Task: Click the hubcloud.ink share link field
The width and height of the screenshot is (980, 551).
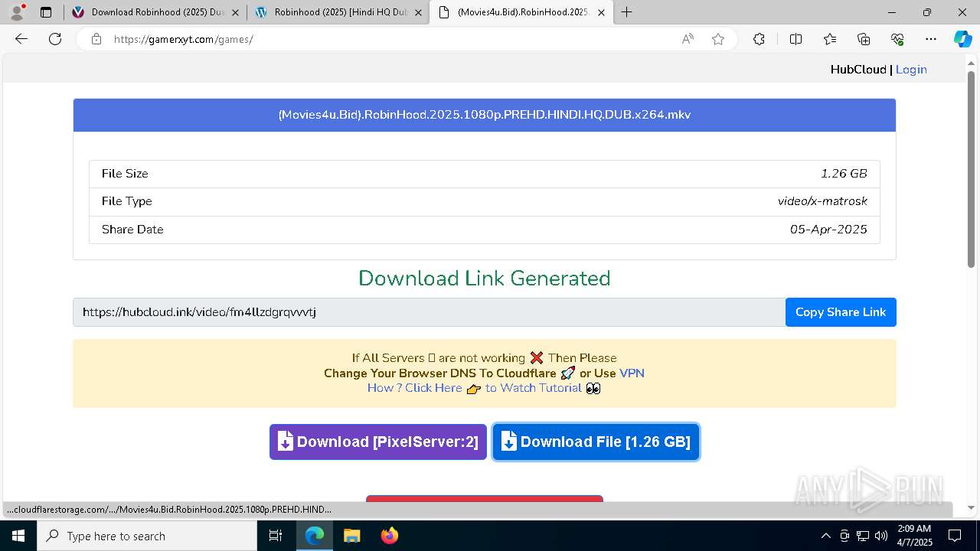Action: coord(429,312)
